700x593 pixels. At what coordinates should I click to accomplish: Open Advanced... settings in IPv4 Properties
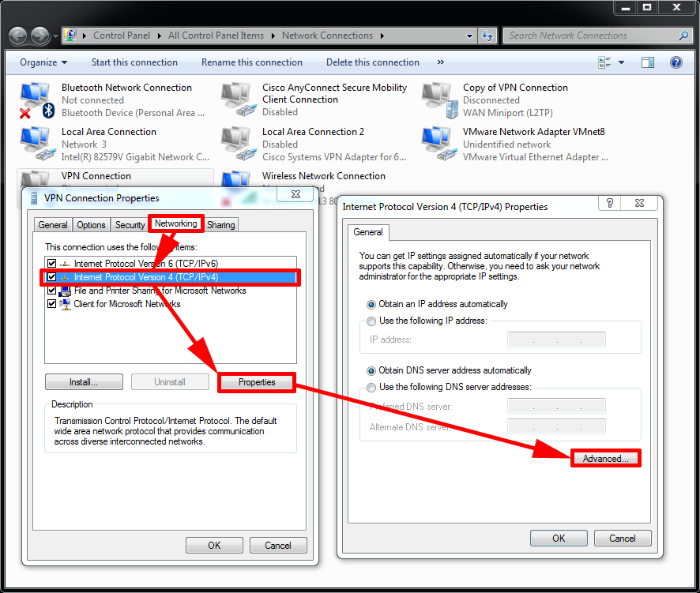[x=606, y=459]
